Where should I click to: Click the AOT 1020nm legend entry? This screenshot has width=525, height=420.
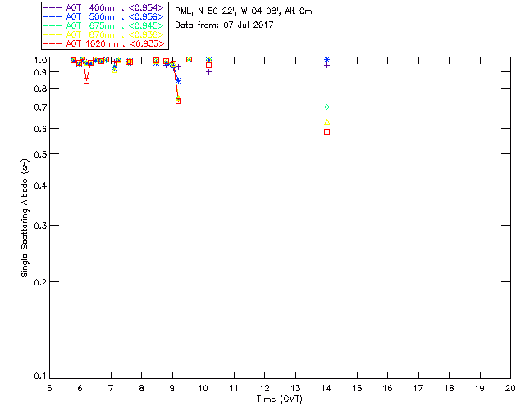(104, 43)
